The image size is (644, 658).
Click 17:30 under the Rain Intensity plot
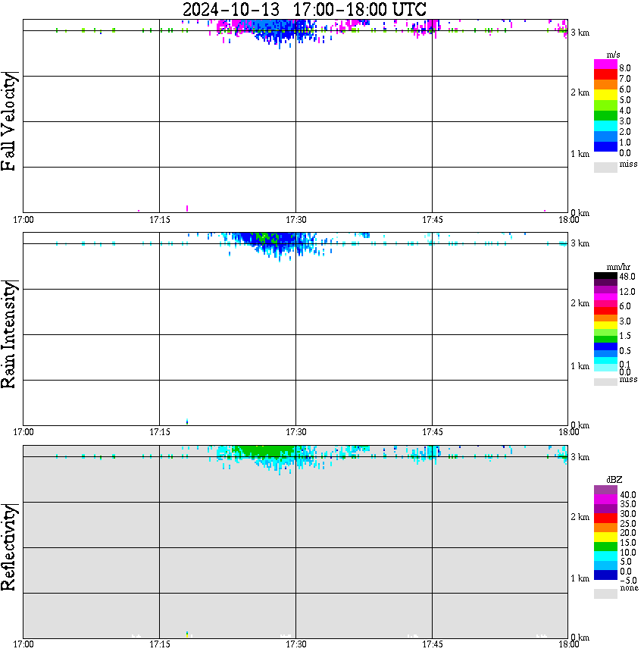click(296, 432)
